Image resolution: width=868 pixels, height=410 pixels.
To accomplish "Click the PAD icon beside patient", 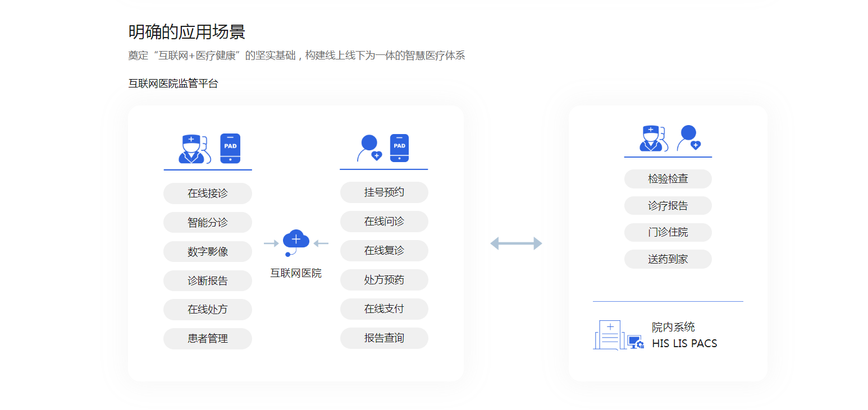I will click(x=399, y=148).
